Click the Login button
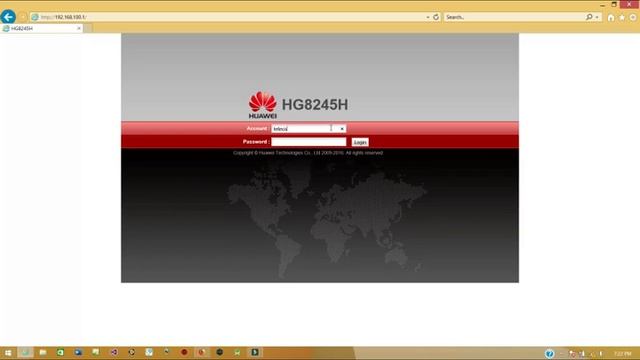640x360 pixels. click(360, 142)
